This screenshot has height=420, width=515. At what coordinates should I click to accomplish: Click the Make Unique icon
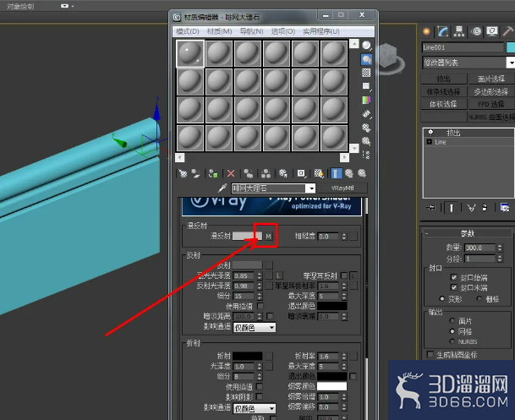(266, 173)
